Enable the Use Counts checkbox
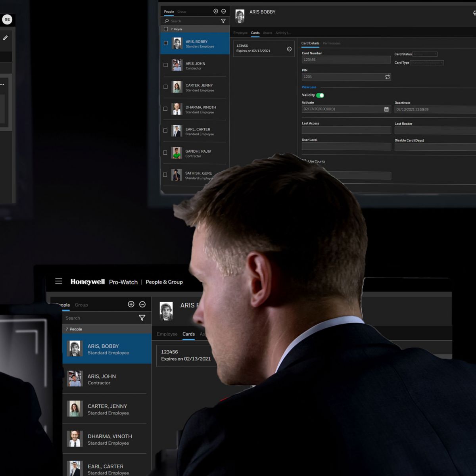Viewport: 476px width, 476px height. coord(304,161)
